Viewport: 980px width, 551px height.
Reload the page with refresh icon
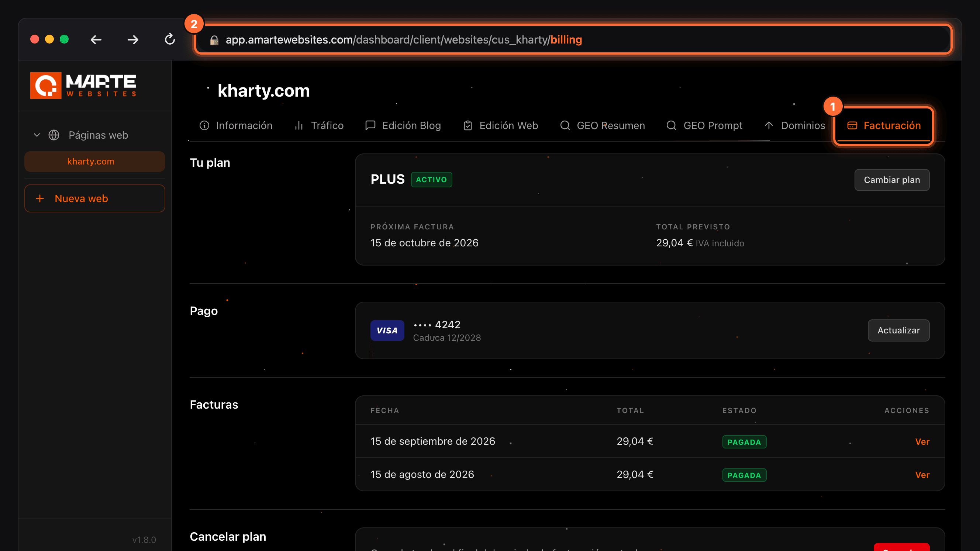click(x=170, y=39)
